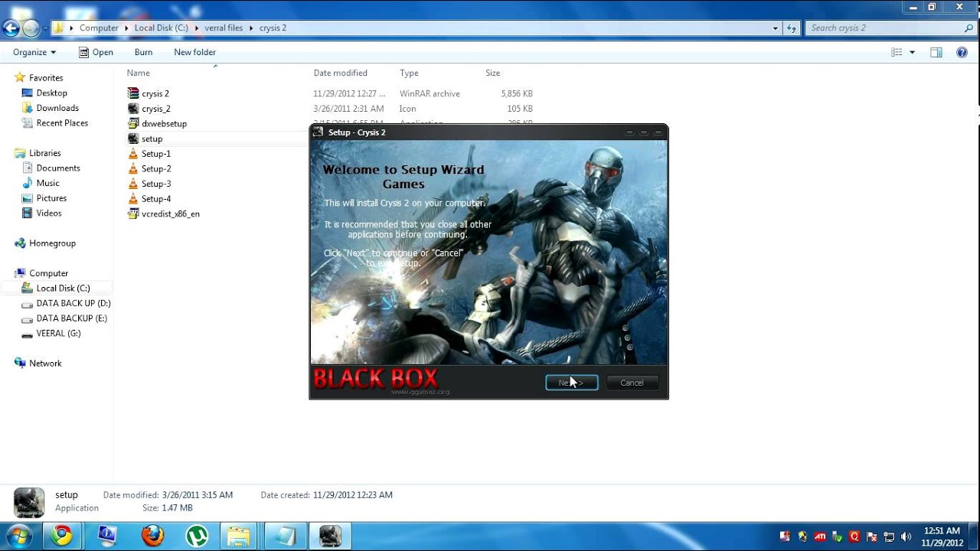
Task: Cancel the Crysis 2 setup wizard
Action: (632, 383)
